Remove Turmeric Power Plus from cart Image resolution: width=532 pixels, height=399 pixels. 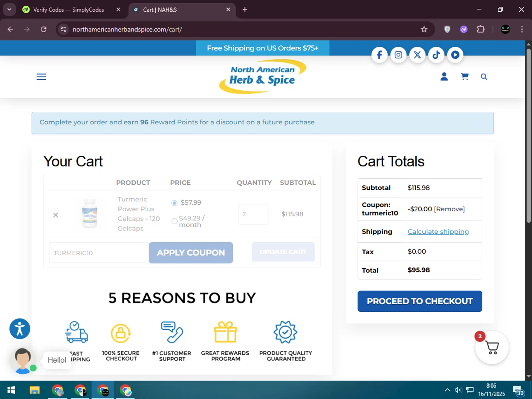click(56, 215)
